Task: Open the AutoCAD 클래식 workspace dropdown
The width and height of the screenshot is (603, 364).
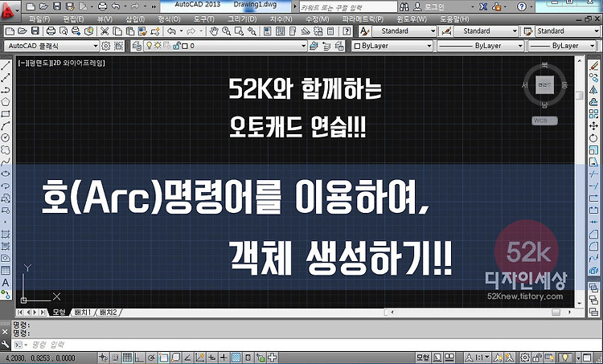Action: (51, 46)
